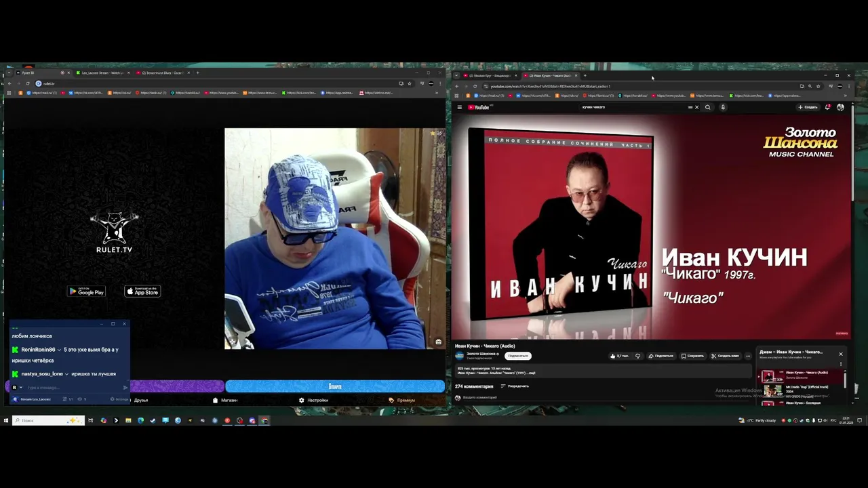Run search with YouTube magnifier button
This screenshot has width=868, height=488.
[x=708, y=107]
